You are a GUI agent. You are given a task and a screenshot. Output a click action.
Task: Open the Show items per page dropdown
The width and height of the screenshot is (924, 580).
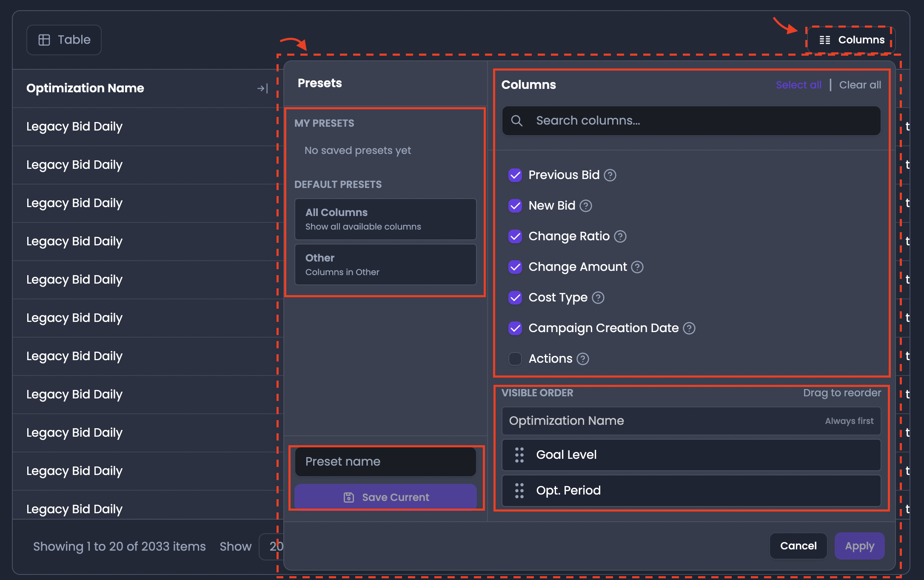[x=272, y=546]
